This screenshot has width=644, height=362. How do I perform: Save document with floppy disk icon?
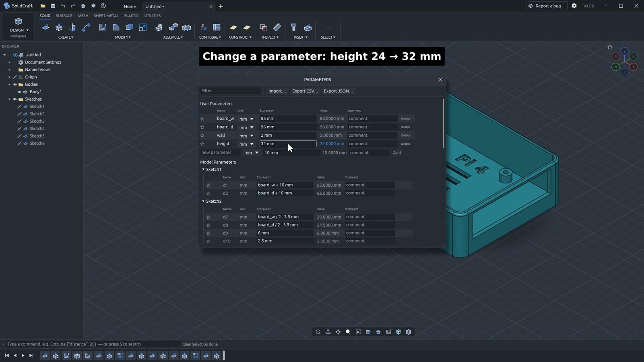point(53,6)
